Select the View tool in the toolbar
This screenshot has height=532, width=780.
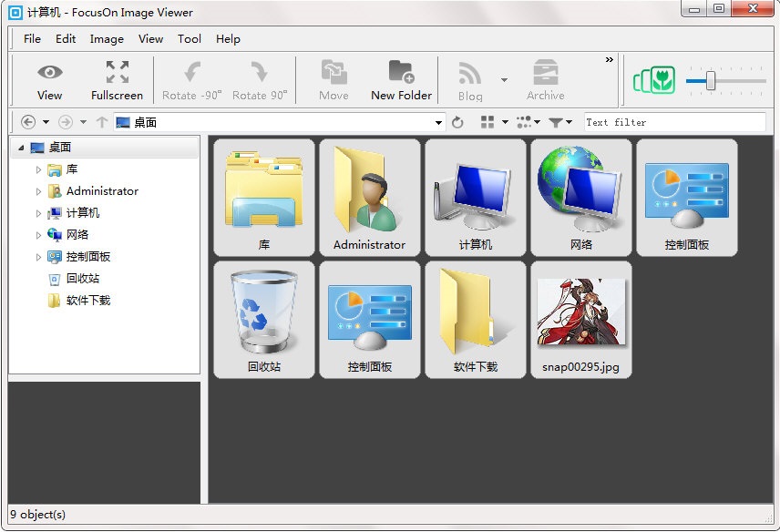48,79
